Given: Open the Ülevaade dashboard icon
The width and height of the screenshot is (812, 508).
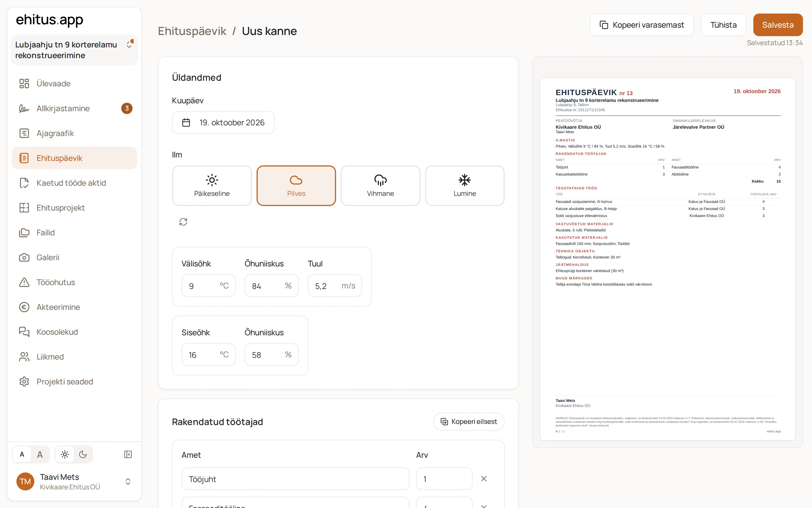Looking at the screenshot, I should (x=24, y=83).
